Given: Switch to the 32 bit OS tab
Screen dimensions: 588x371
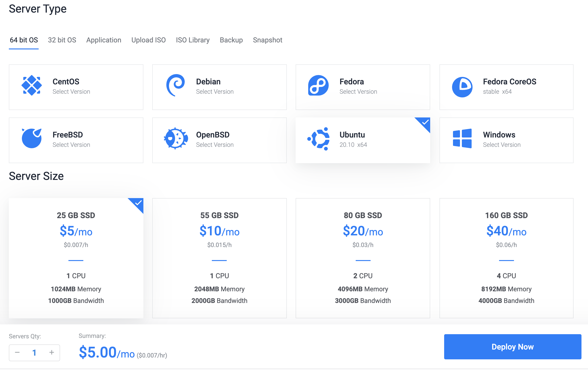Looking at the screenshot, I should click(62, 40).
